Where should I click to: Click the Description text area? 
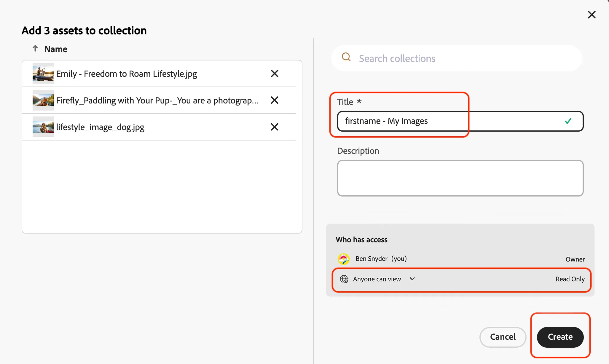click(x=460, y=178)
